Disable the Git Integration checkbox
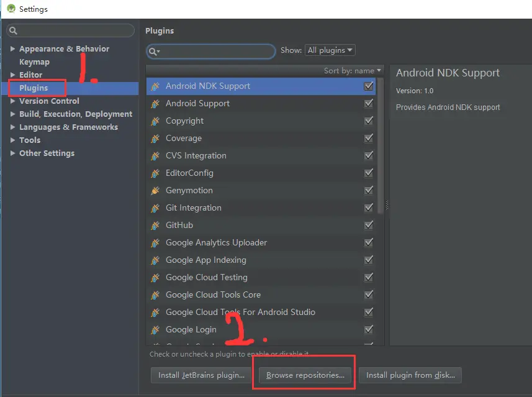Viewport: 532px width, 397px height. pyautogui.click(x=369, y=208)
